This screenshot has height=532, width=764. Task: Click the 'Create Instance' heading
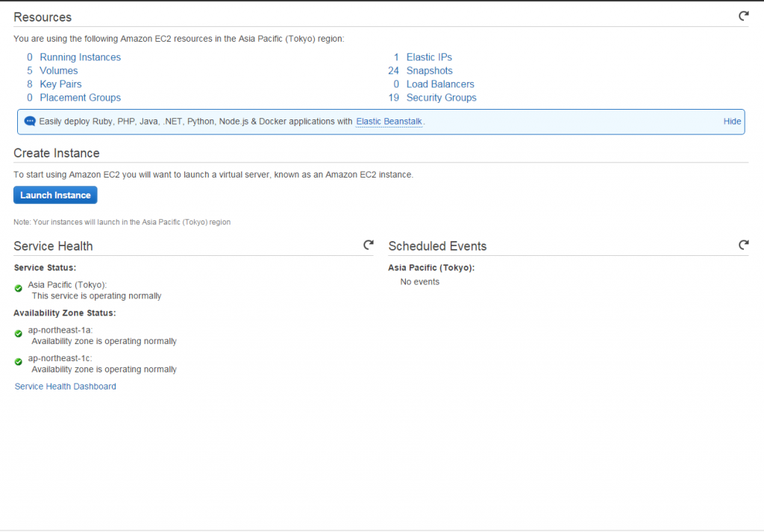point(57,153)
